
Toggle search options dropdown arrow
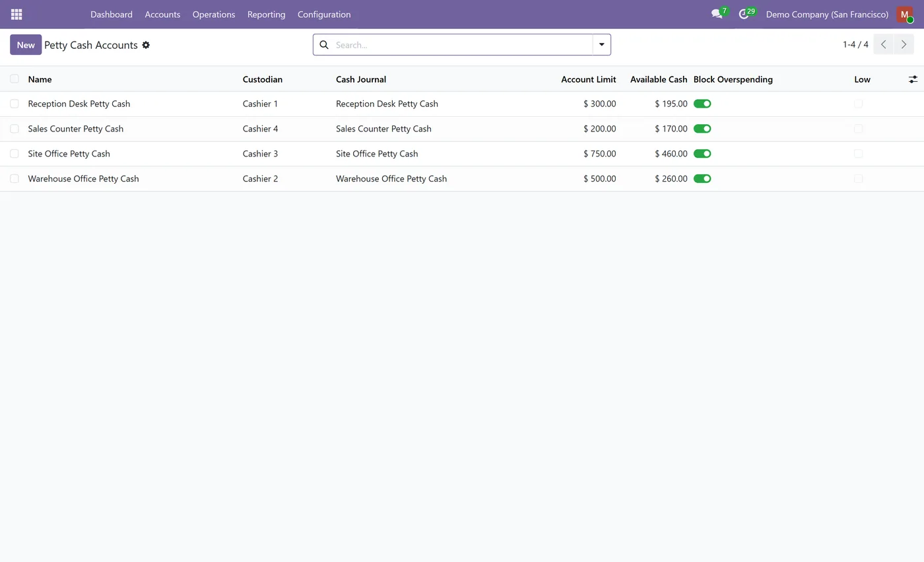602,45
